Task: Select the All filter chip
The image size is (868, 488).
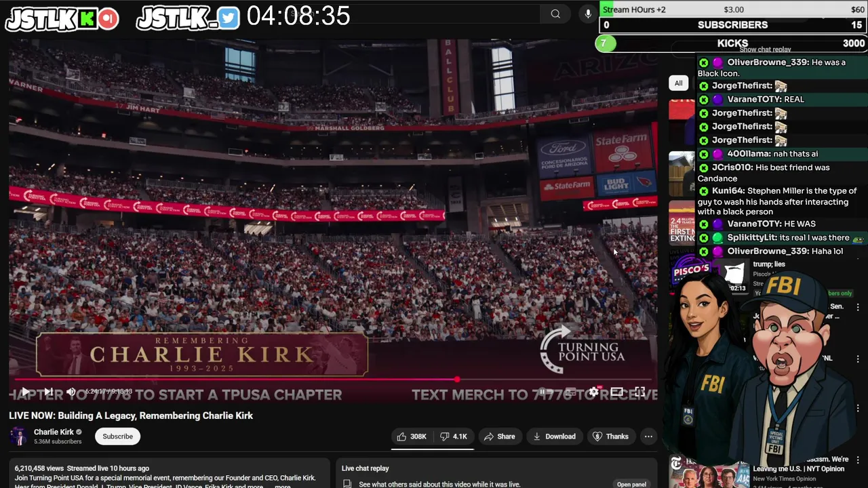Action: pos(678,83)
